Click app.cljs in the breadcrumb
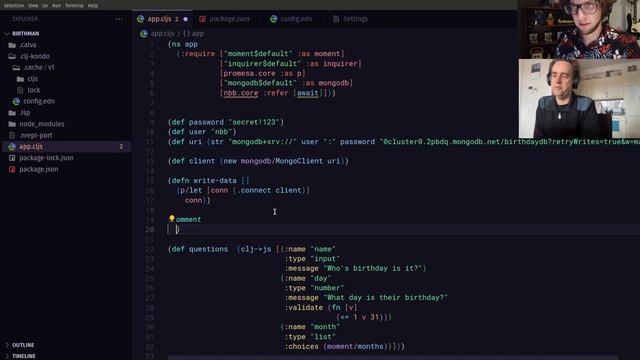The width and height of the screenshot is (640, 360). click(x=162, y=33)
